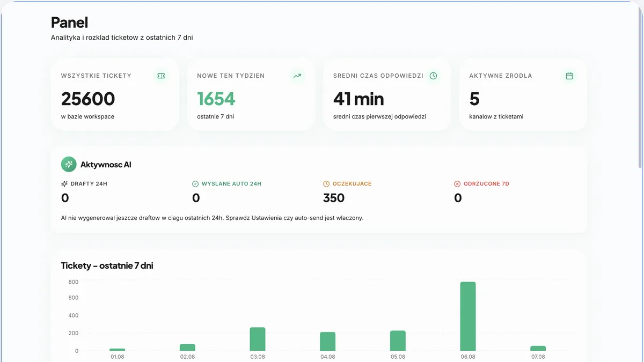Click the Tickety – ostatnie 7 dni chart title
This screenshot has height=362, width=644.
coord(107,265)
